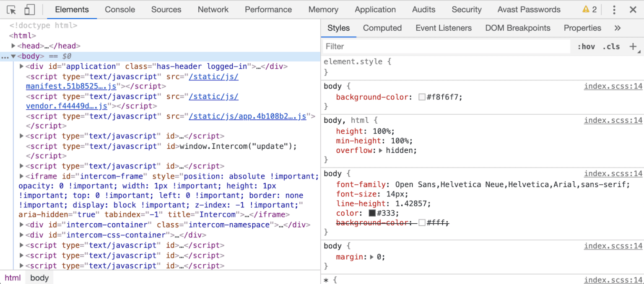The height and width of the screenshot is (284, 644).
Task: Add a new style rule with the plus icon
Action: pyautogui.click(x=633, y=46)
